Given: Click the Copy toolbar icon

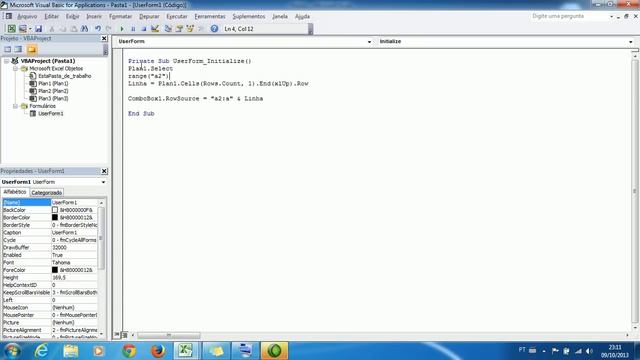Looking at the screenshot, I should 63,29.
